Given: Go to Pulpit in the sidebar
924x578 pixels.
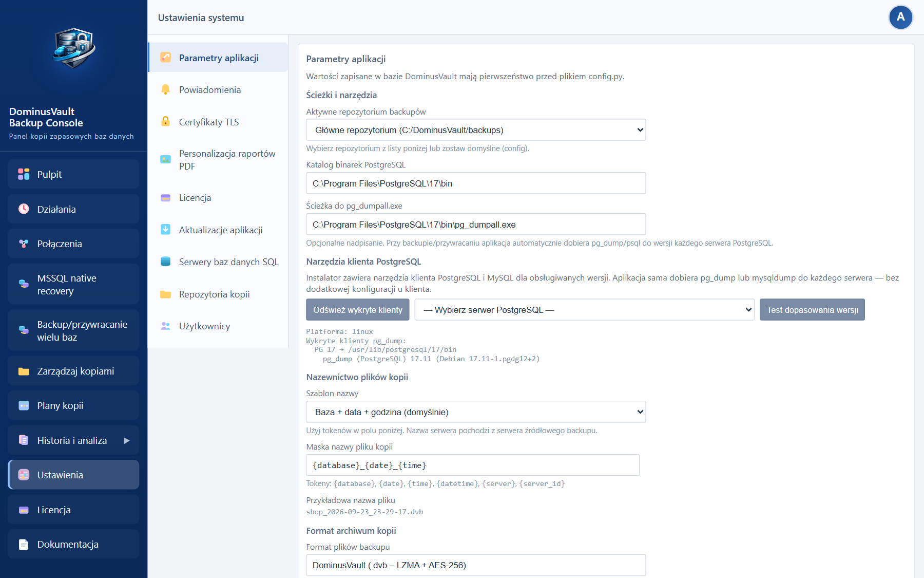Looking at the screenshot, I should [x=73, y=174].
